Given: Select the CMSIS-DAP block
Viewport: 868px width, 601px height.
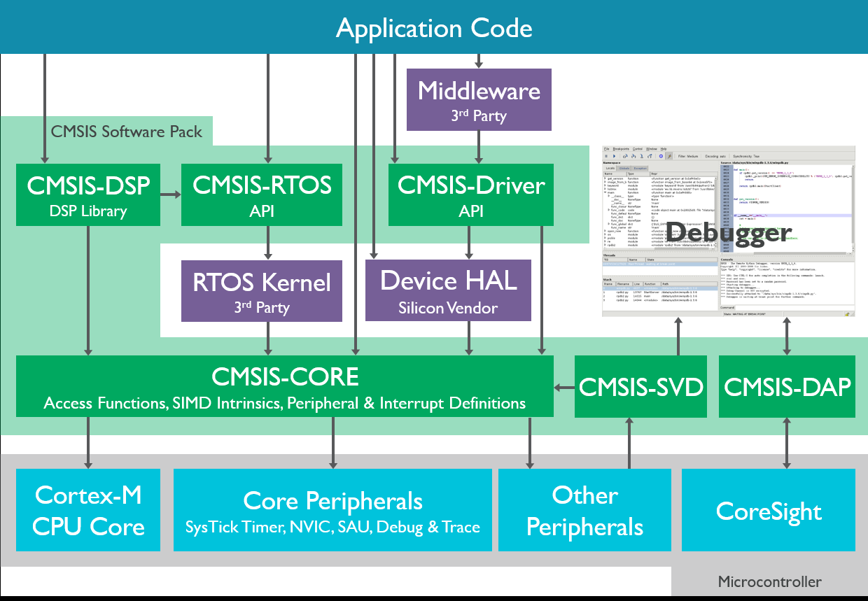Looking at the screenshot, I should [787, 387].
